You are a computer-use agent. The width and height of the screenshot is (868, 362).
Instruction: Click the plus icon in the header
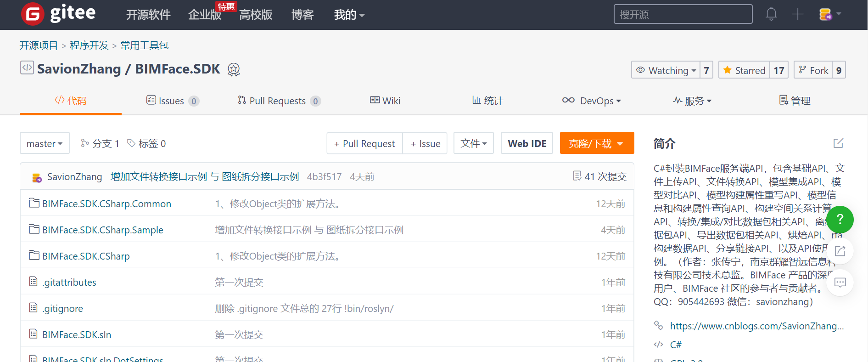pos(798,14)
